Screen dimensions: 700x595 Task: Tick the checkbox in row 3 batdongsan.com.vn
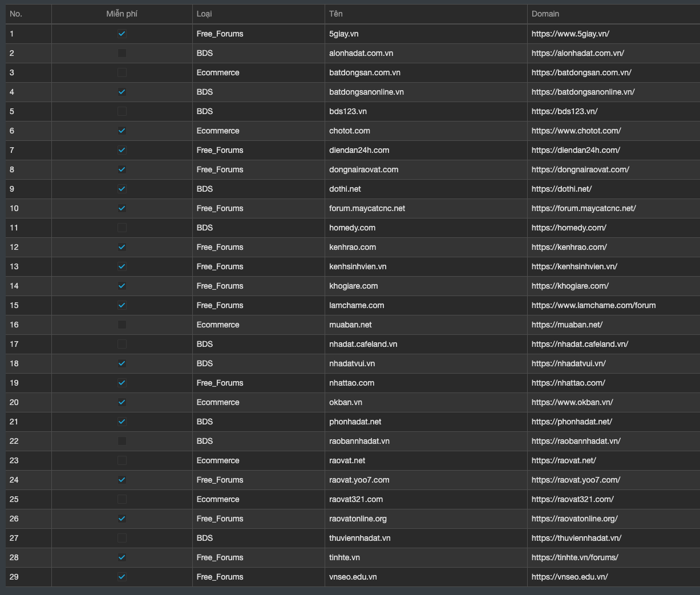[122, 72]
